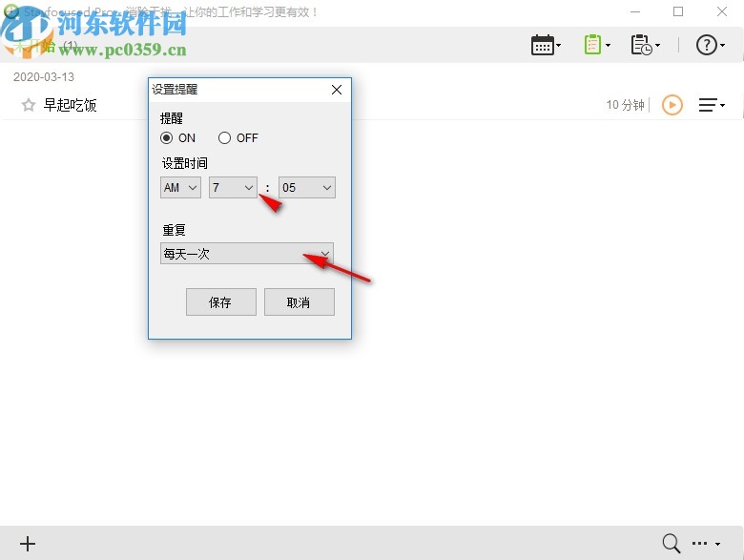Open the clipboard with clock history icon
744x560 pixels.
[x=645, y=45]
